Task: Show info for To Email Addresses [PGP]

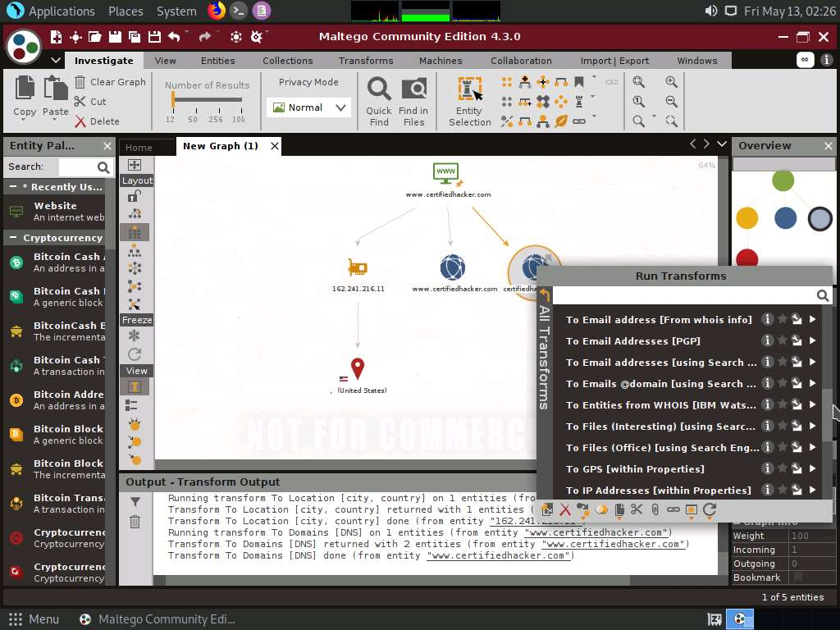Action: coord(767,340)
